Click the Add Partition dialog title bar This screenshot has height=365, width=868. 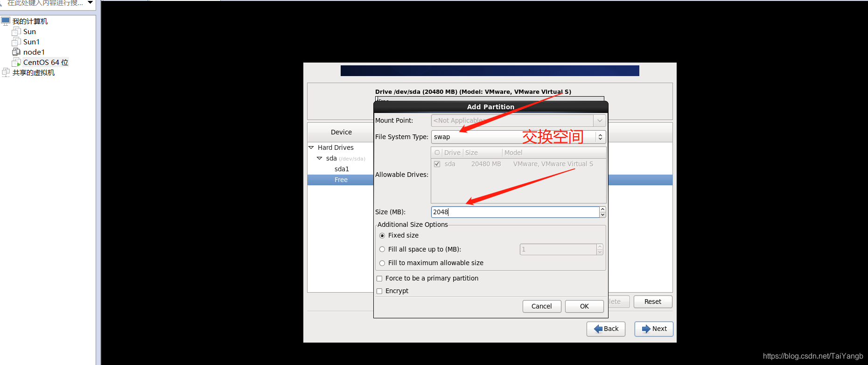491,107
